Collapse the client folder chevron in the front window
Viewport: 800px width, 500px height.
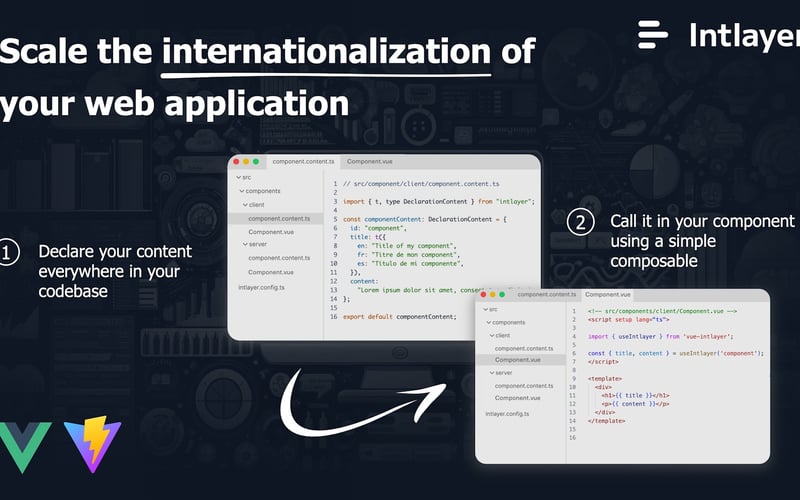(x=492, y=335)
